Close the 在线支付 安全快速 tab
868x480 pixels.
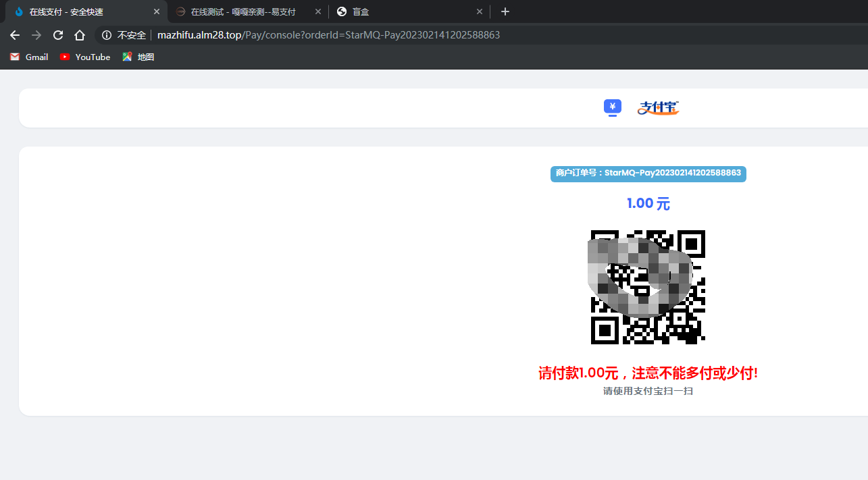point(157,12)
